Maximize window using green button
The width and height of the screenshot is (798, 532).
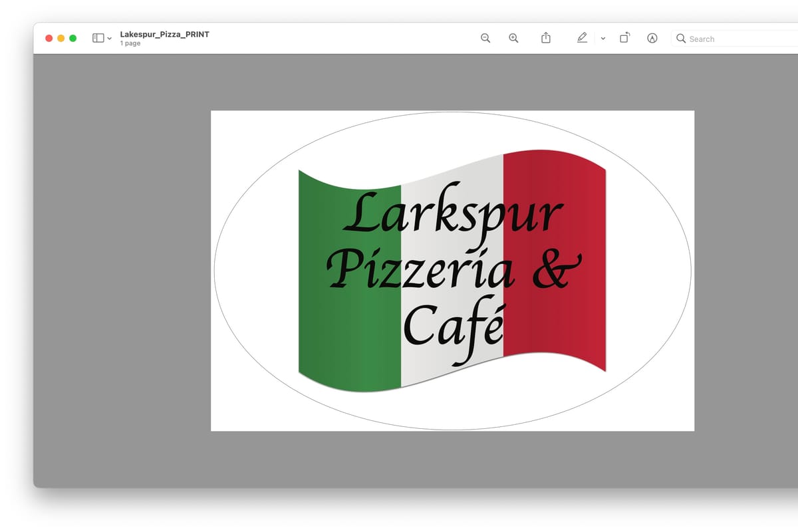(73, 39)
